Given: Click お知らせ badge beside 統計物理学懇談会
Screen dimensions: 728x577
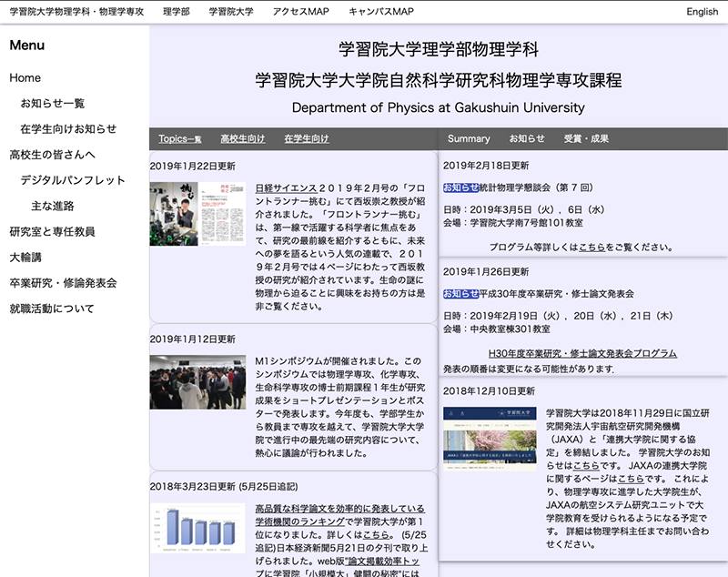Looking at the screenshot, I should [x=461, y=187].
